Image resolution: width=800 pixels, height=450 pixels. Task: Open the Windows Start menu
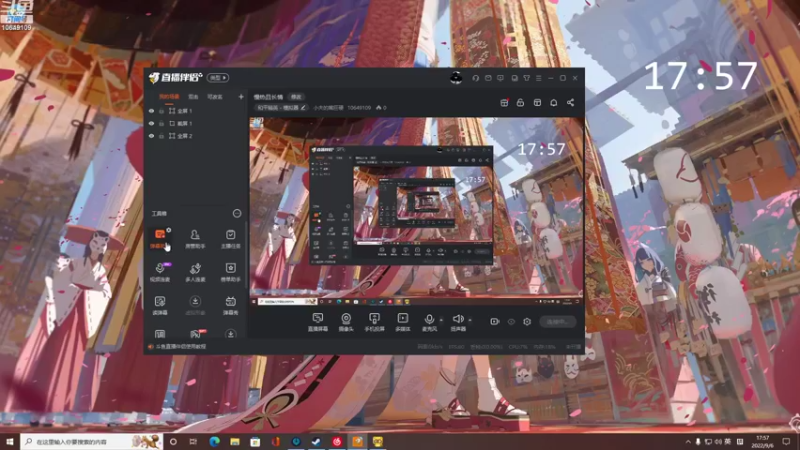10,441
